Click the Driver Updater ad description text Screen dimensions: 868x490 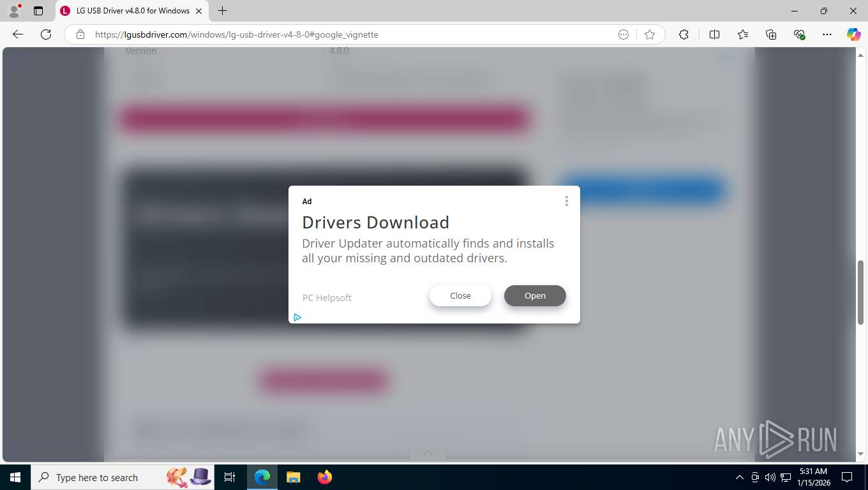click(x=428, y=251)
